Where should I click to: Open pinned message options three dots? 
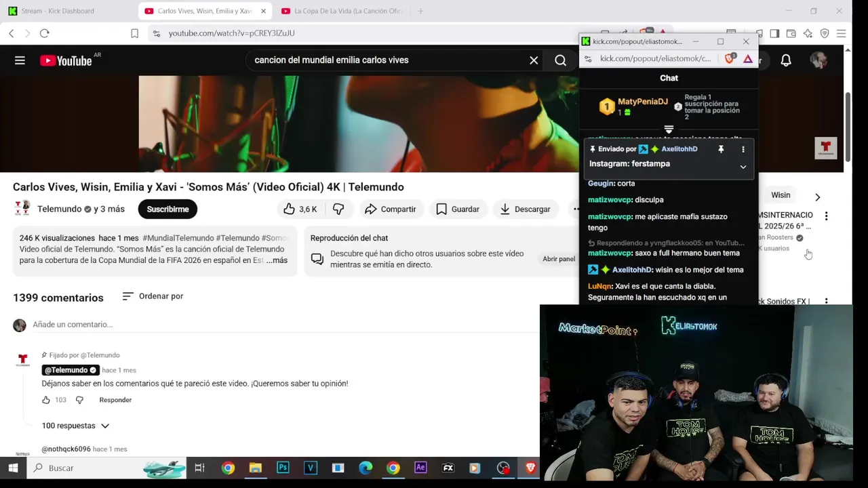pos(743,149)
